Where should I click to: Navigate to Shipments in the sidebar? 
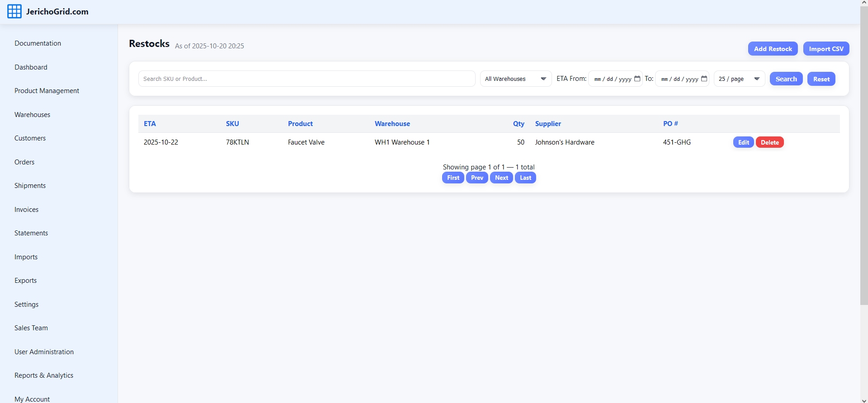(30, 186)
